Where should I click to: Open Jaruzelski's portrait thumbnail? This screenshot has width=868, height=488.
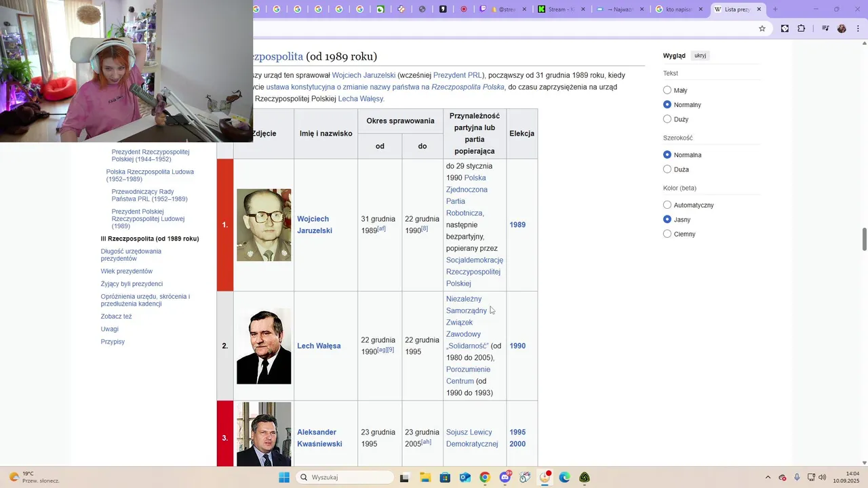pyautogui.click(x=264, y=225)
